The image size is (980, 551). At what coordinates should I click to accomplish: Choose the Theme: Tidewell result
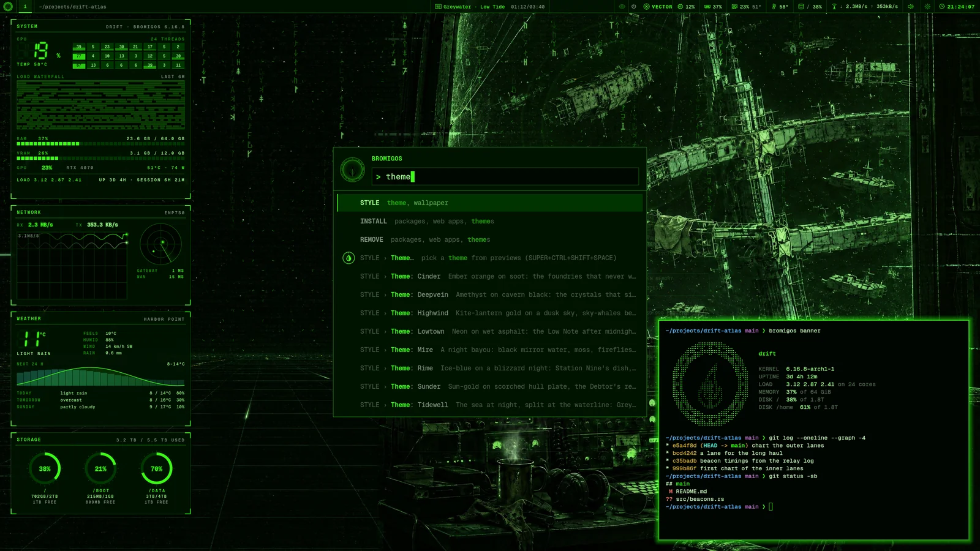(490, 405)
